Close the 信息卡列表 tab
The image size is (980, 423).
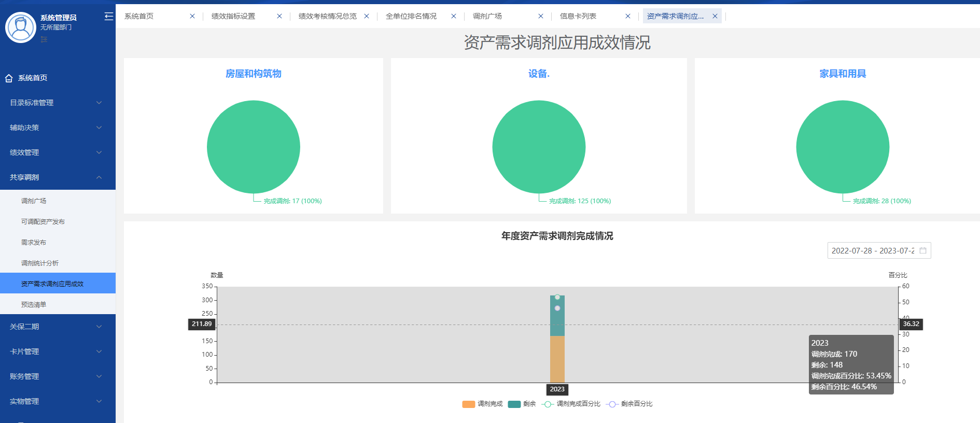628,16
